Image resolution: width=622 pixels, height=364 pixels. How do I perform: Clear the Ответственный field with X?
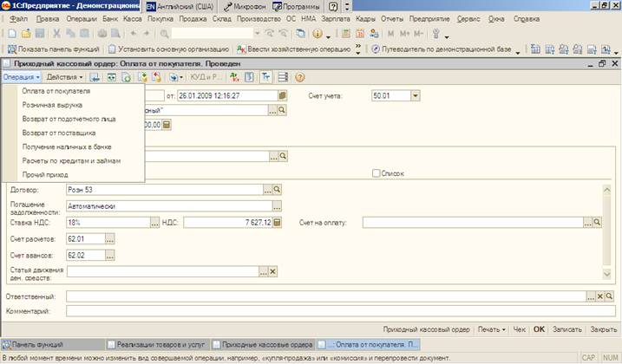600,296
